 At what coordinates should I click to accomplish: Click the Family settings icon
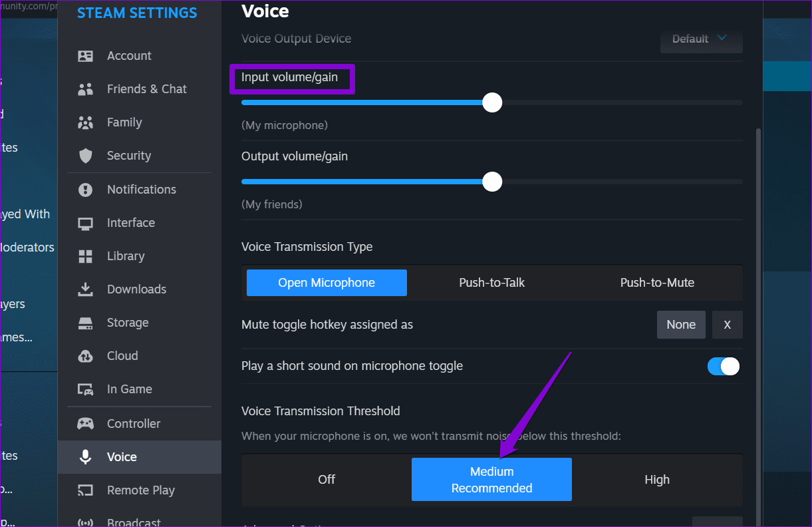(x=85, y=122)
